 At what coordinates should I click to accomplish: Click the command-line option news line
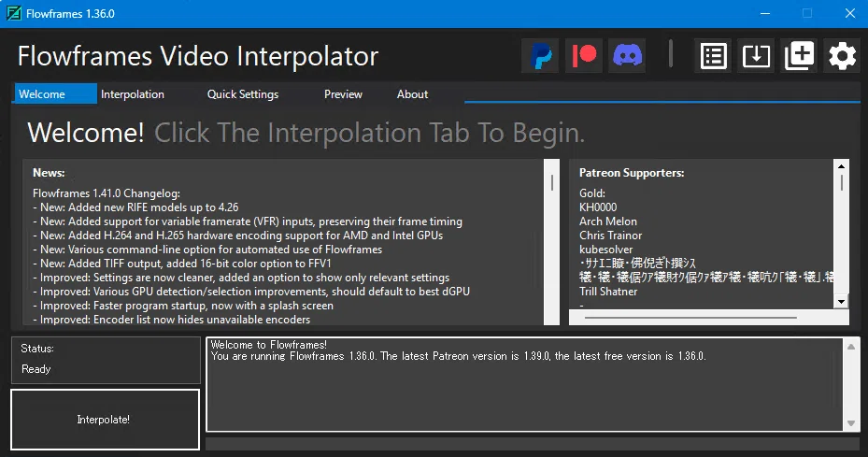[x=207, y=250]
